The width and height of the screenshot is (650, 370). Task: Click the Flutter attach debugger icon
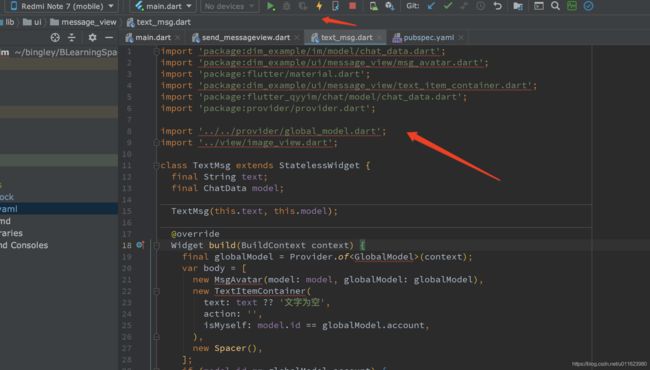(335, 6)
